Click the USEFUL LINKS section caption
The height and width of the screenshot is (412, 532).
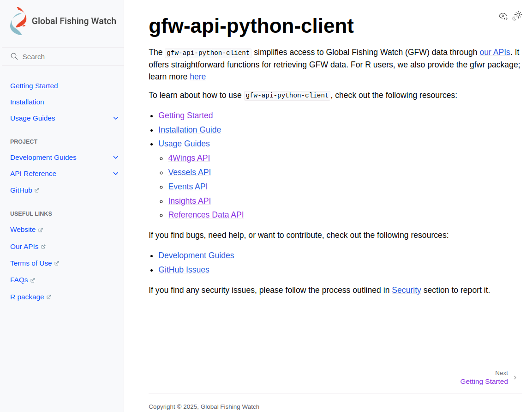(31, 214)
